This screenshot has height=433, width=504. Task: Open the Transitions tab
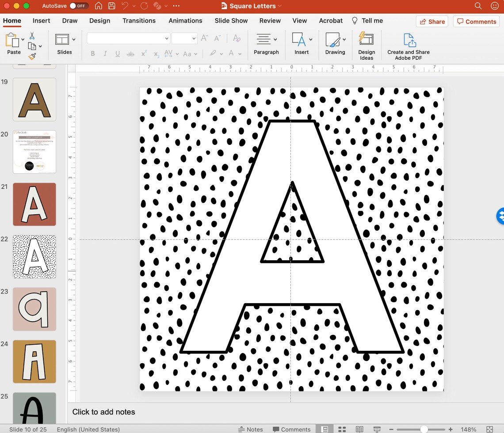click(139, 21)
